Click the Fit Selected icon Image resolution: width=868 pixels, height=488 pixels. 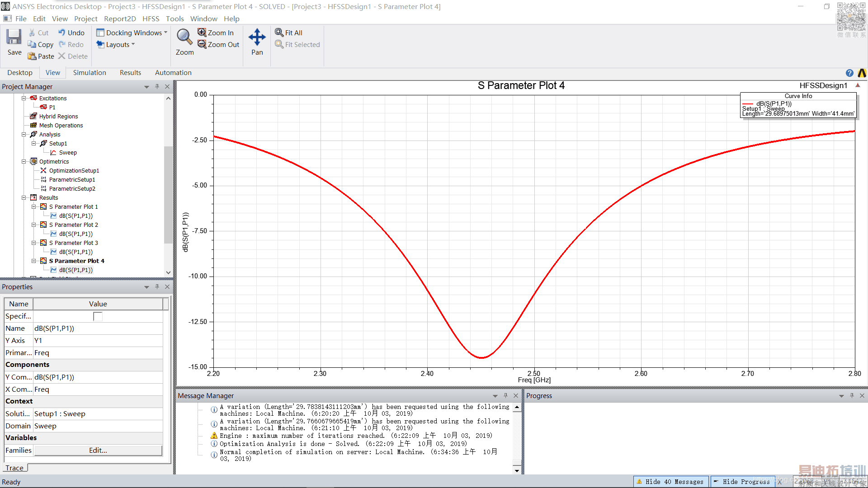tap(279, 44)
